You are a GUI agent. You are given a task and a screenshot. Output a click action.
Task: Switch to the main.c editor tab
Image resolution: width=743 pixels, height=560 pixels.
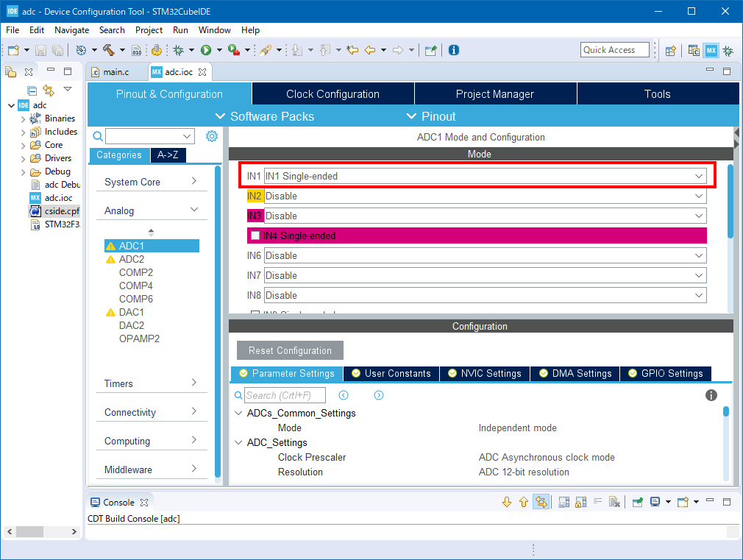(x=116, y=72)
